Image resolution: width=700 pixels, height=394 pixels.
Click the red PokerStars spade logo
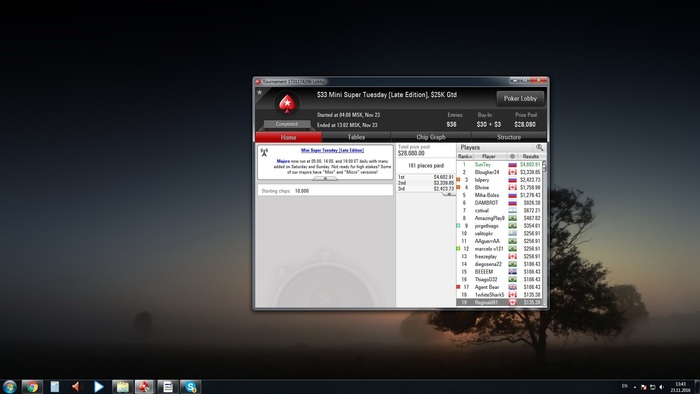click(x=287, y=104)
